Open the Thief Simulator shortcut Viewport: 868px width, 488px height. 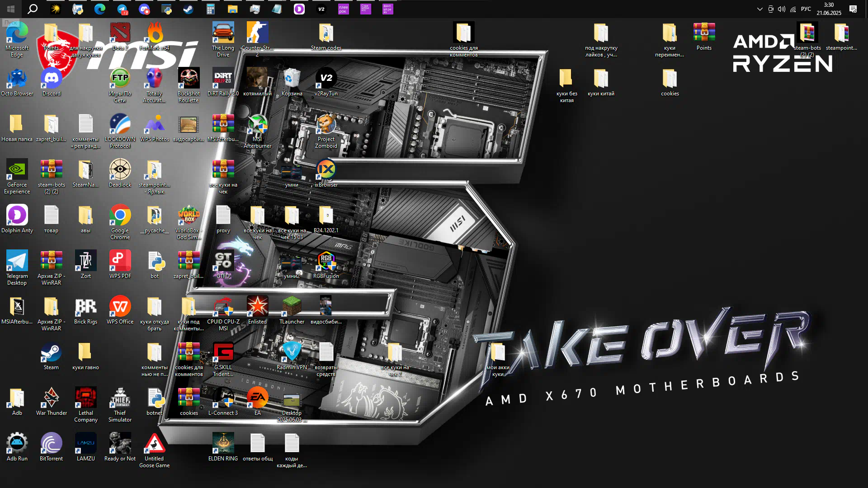120,404
